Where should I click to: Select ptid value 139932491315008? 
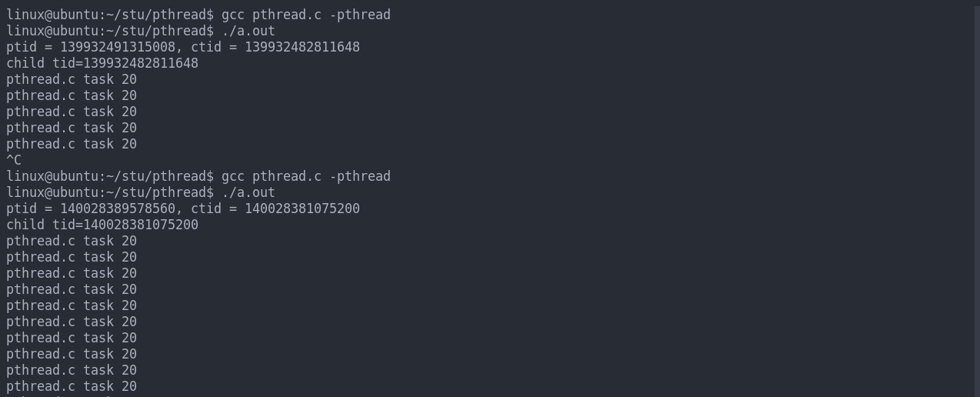(118, 47)
